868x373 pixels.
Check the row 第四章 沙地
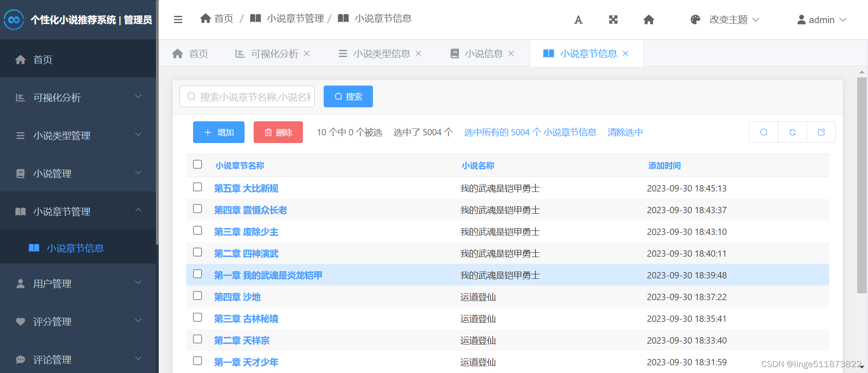[198, 296]
